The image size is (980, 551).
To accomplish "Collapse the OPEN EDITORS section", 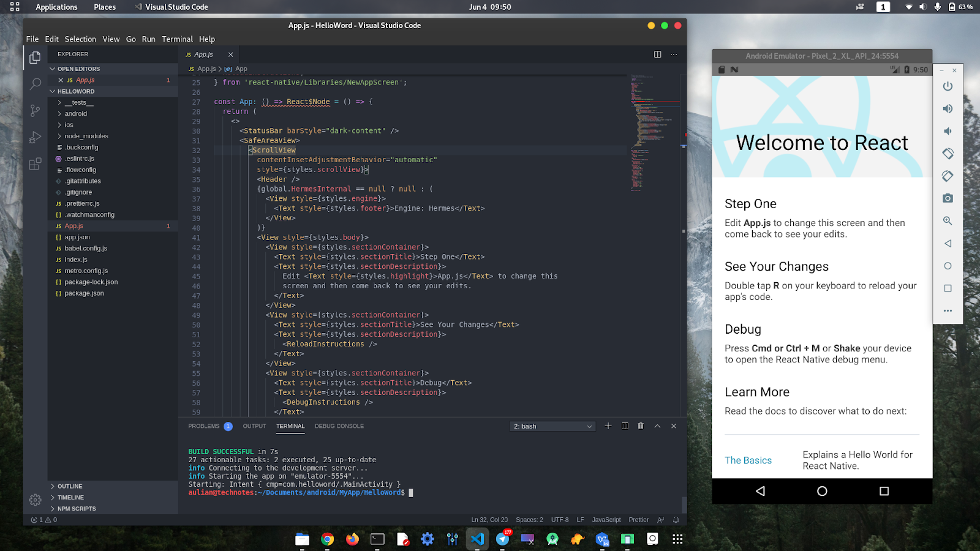I will (x=113, y=69).
